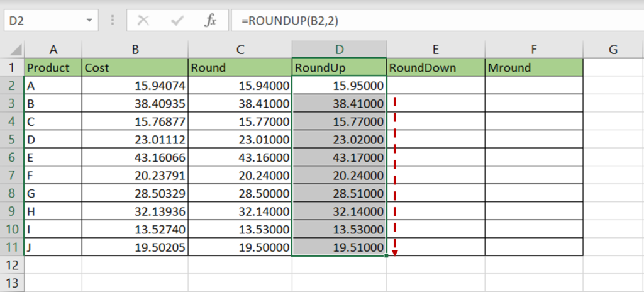Screen dimensions: 644x292
Task: Click the RoundUp header cell
Action: (x=339, y=67)
